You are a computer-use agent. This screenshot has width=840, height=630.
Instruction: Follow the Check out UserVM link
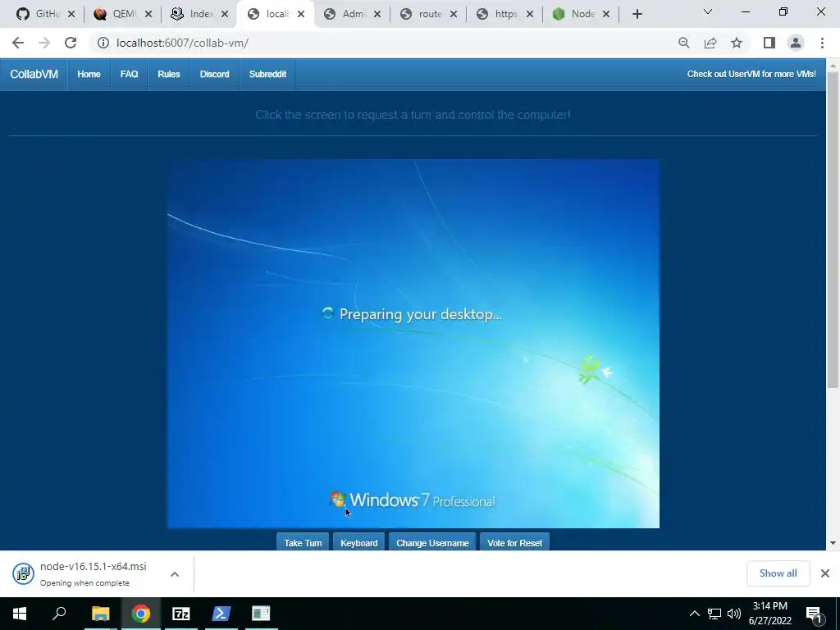pos(751,75)
